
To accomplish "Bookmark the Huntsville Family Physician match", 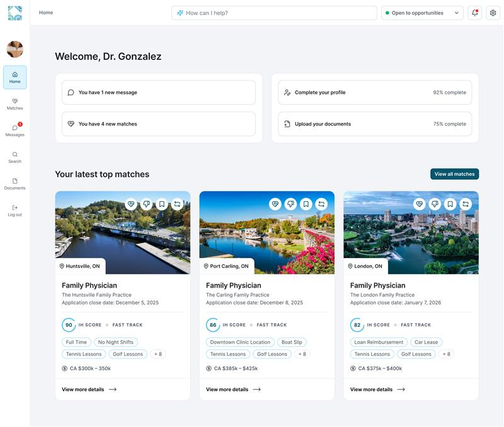I will pyautogui.click(x=162, y=204).
